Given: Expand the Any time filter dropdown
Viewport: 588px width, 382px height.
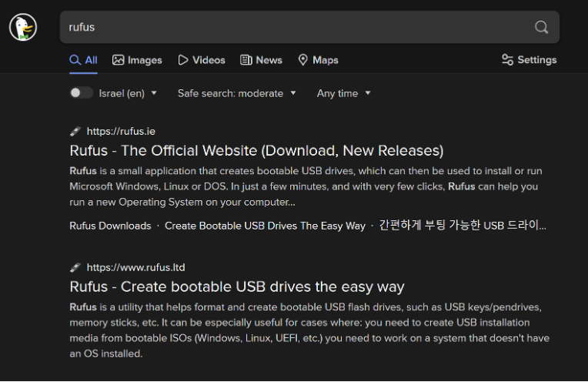Looking at the screenshot, I should click(343, 93).
